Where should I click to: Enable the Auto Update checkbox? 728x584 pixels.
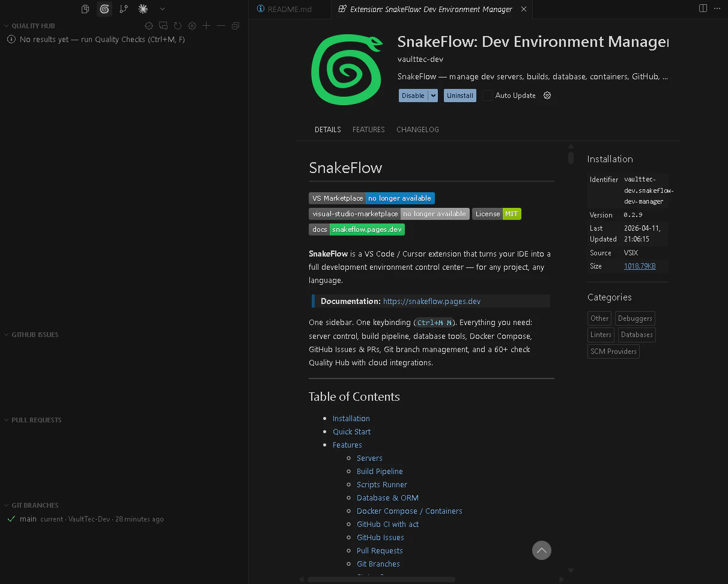[488, 96]
